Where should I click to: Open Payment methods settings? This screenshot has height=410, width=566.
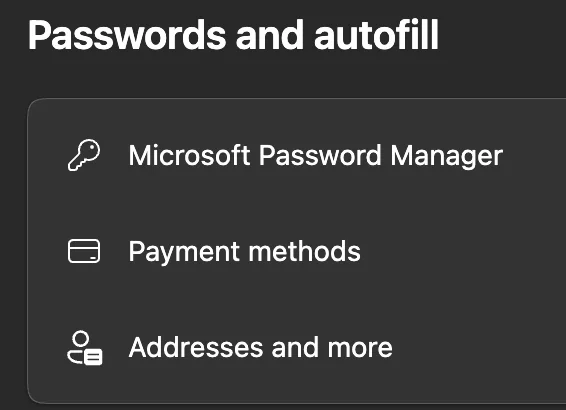click(x=297, y=252)
